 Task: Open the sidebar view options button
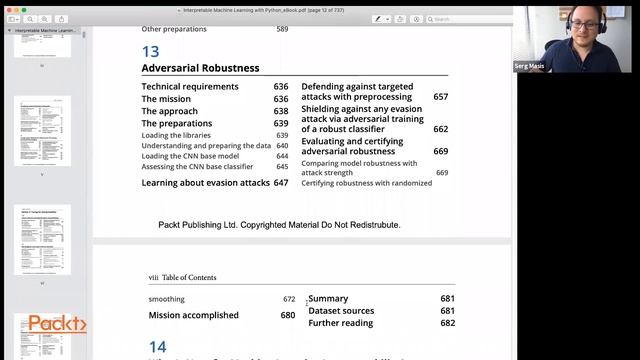(x=13, y=19)
